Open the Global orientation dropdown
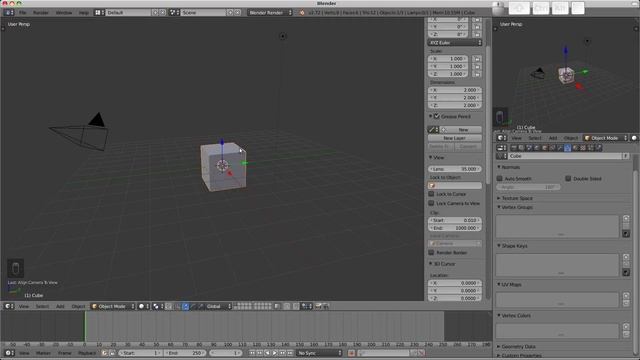Image resolution: width=640 pixels, height=360 pixels. click(218, 306)
